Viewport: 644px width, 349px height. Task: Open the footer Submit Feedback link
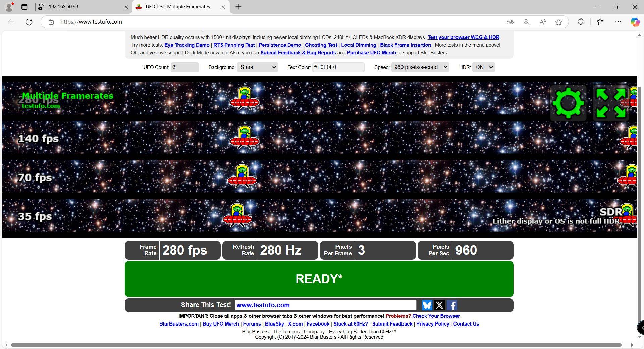pyautogui.click(x=392, y=324)
